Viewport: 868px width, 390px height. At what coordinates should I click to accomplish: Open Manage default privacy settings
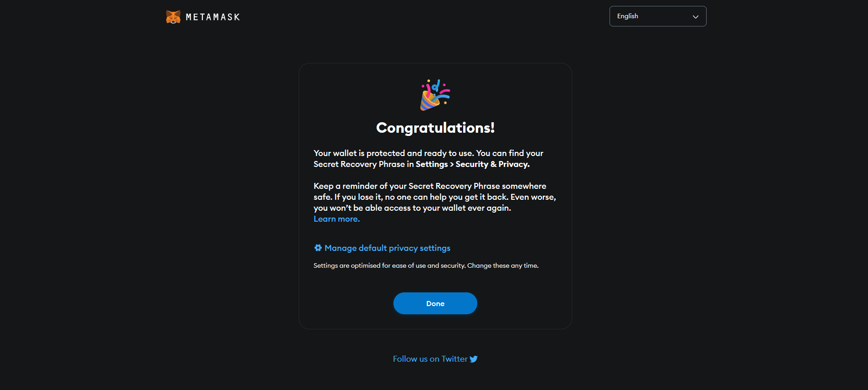click(387, 248)
